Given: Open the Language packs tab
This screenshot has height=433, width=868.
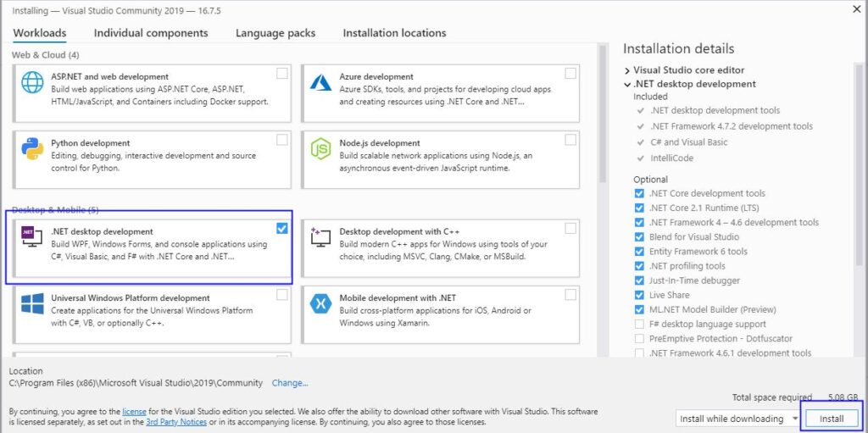Looking at the screenshot, I should coord(275,33).
